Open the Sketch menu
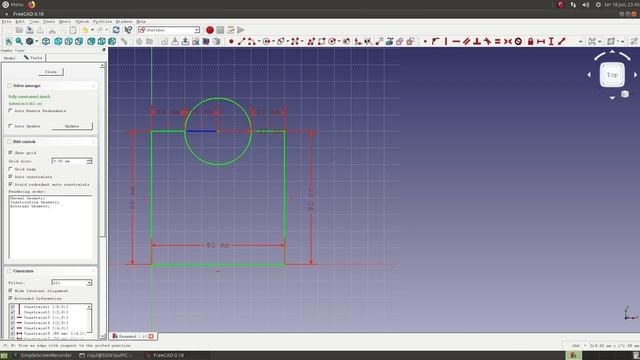Viewport: 640px width, 360px height. 82,22
